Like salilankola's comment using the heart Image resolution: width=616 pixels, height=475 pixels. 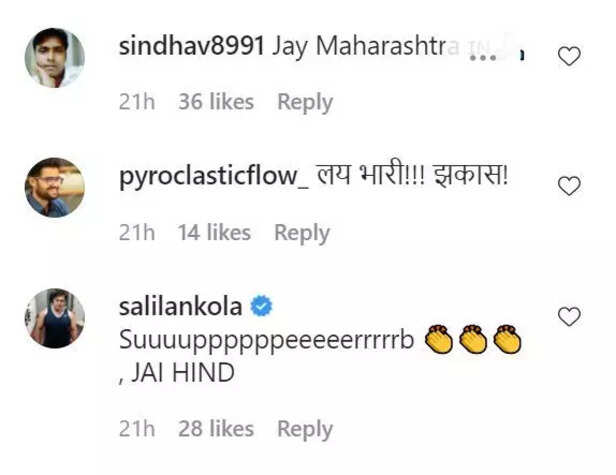569,317
